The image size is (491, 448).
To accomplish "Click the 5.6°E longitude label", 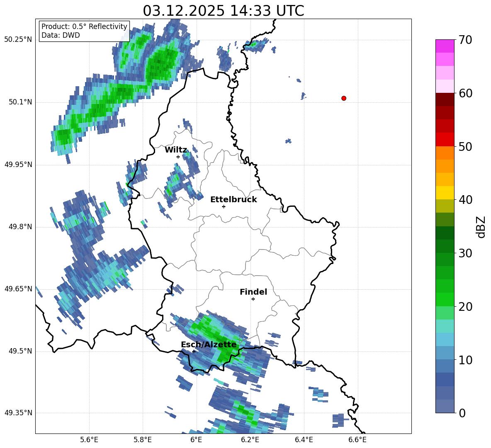I will pos(89,440).
